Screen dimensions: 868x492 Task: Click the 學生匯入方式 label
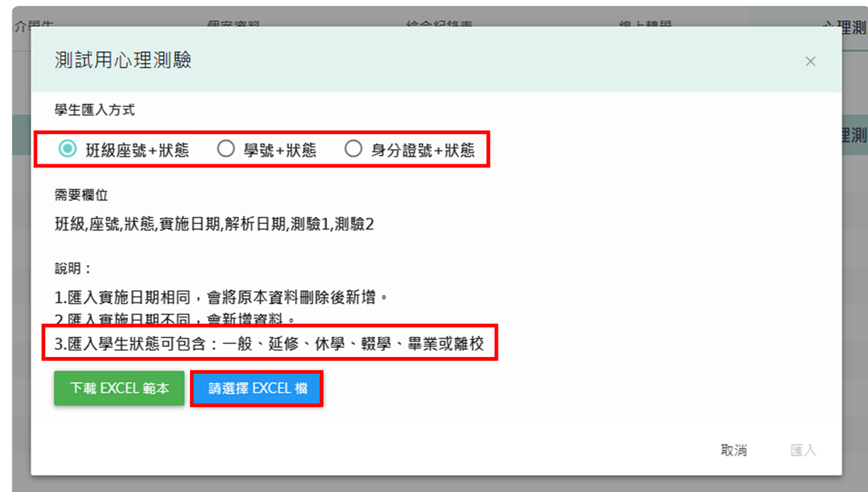coord(95,110)
